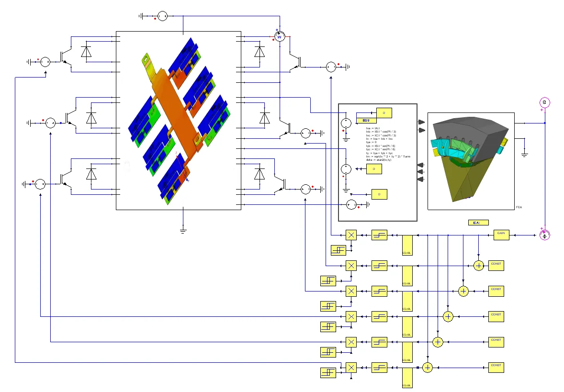
Task: Select the gate source of the top-left IGBT
Action: click(x=45, y=62)
